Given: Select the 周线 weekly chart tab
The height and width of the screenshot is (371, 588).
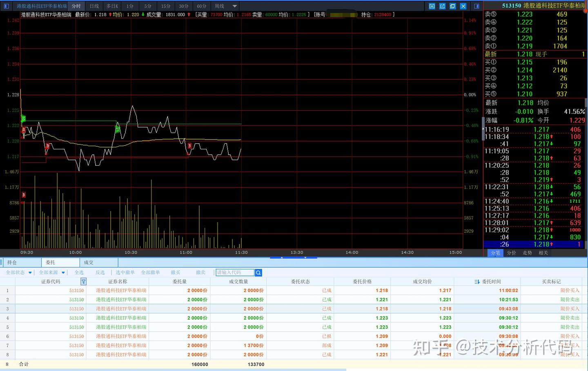Looking at the screenshot, I should point(219,6).
